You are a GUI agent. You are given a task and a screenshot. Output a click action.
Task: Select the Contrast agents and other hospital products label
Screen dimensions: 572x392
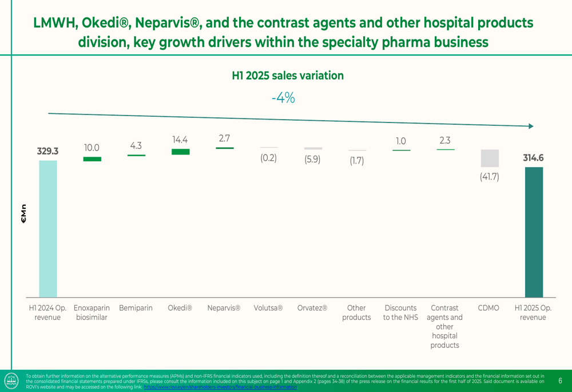pos(444,326)
